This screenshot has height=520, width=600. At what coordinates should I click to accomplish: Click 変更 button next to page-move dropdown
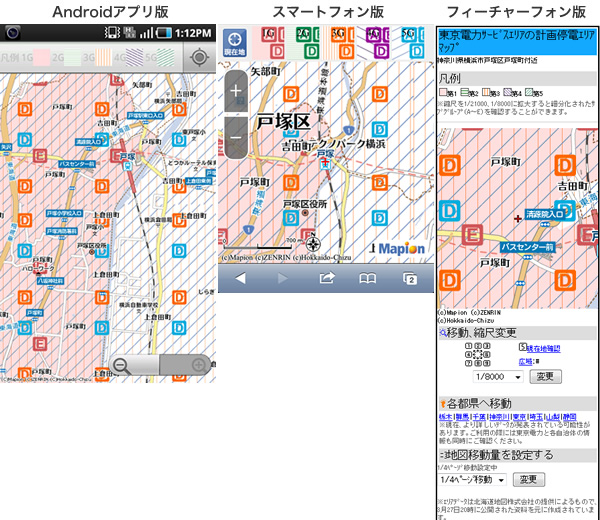tap(528, 479)
